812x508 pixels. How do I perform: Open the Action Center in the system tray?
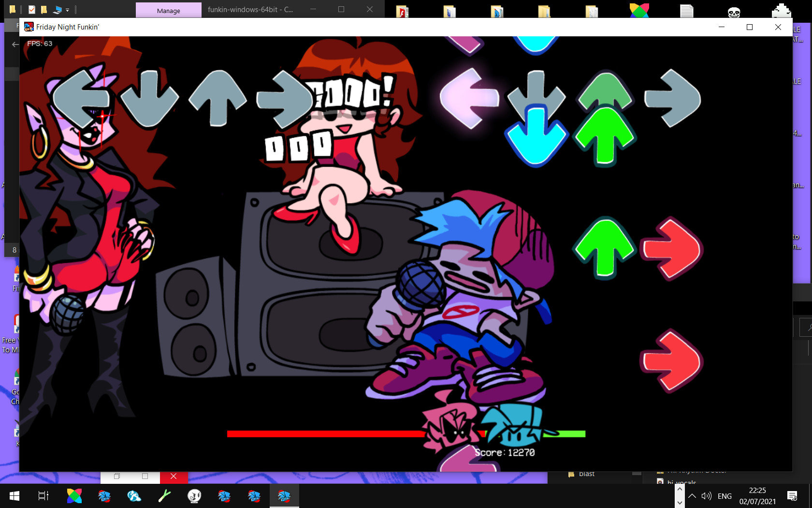793,496
